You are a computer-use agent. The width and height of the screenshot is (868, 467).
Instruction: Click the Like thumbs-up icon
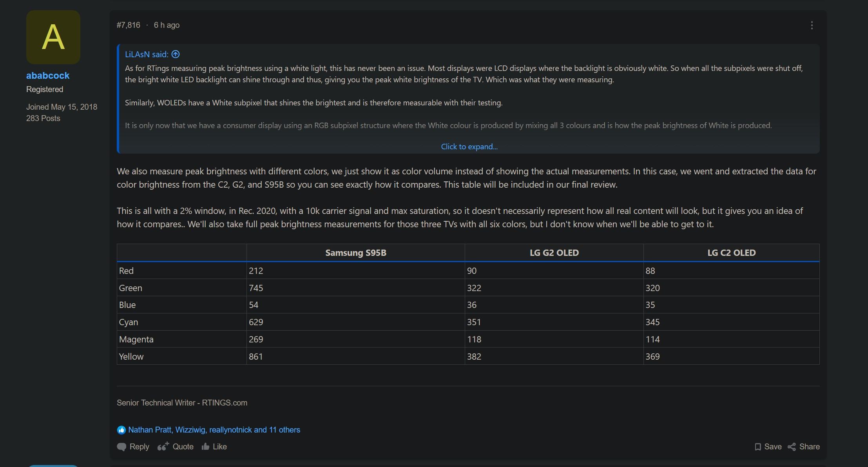tap(205, 447)
